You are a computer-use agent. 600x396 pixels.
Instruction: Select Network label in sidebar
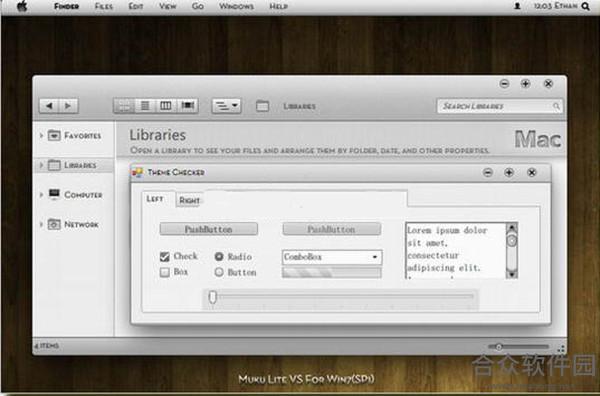tap(81, 224)
